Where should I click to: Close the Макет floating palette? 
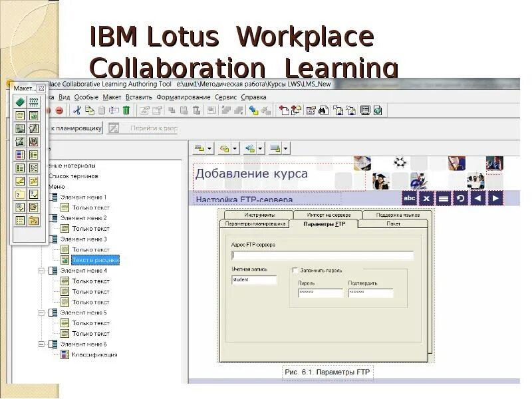coord(41,88)
